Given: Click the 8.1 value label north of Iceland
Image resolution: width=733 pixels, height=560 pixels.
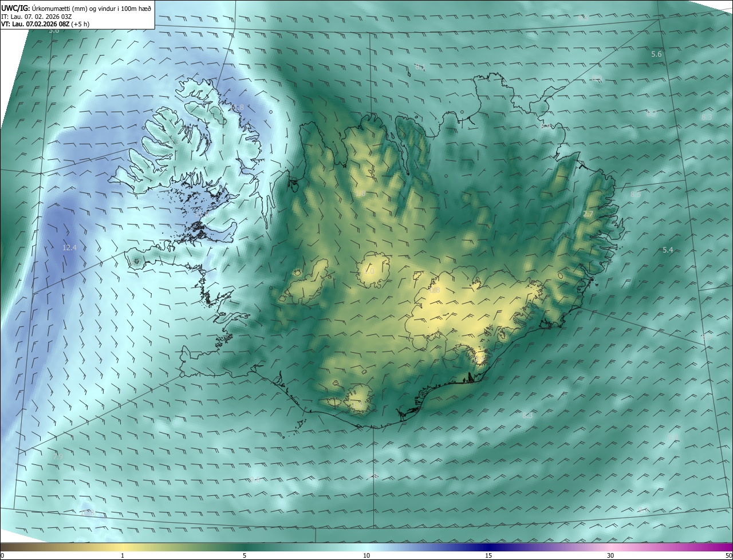Looking at the screenshot, I should [420, 68].
